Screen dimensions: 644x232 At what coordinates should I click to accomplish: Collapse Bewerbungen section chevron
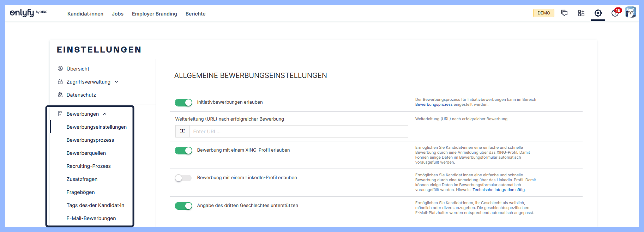click(x=105, y=114)
